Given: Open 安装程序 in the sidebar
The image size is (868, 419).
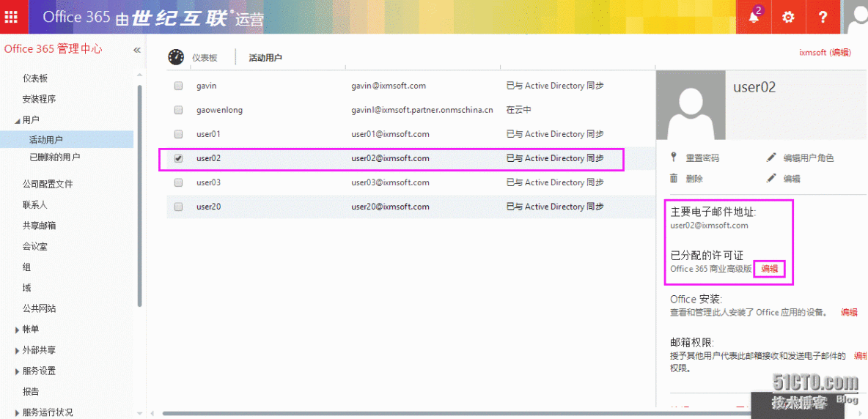Looking at the screenshot, I should [39, 100].
